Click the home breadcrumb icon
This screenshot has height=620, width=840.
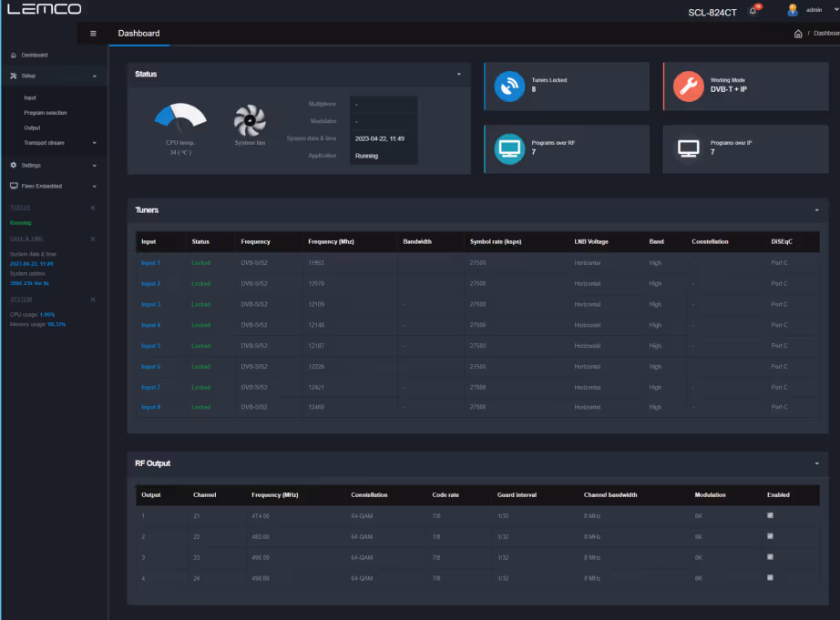point(798,34)
